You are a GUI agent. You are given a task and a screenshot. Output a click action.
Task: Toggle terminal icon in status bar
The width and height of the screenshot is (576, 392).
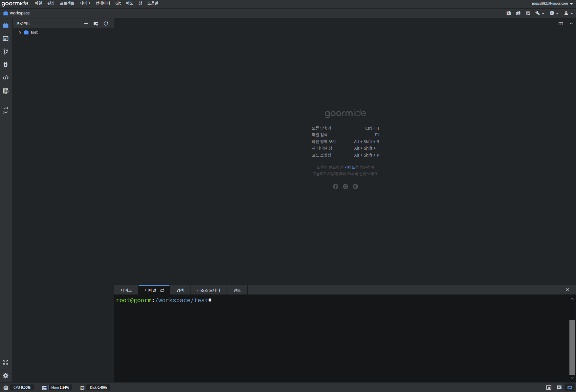tap(570, 388)
